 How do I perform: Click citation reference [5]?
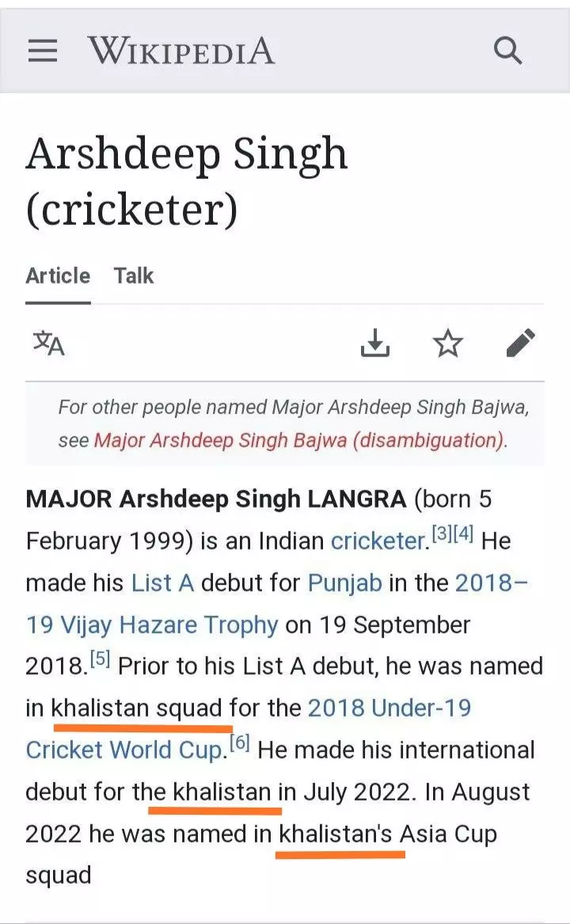tap(99, 658)
